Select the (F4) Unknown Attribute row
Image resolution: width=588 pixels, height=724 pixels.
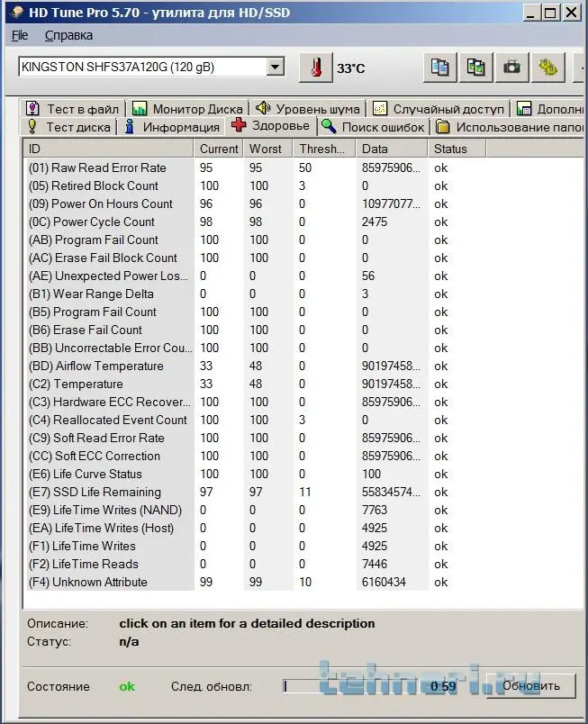coord(303,582)
